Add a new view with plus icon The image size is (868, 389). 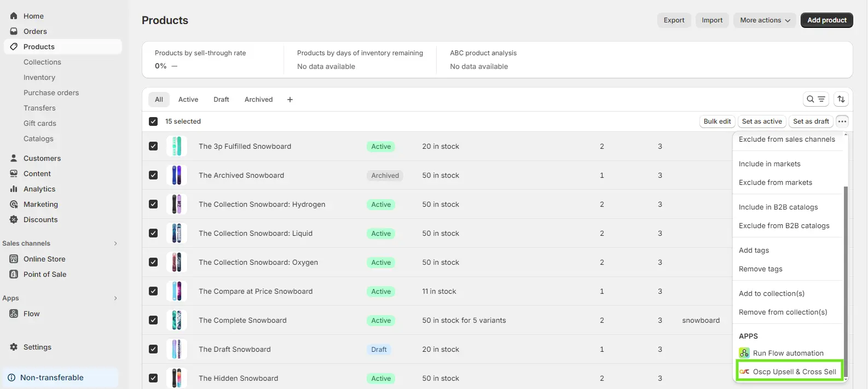(x=290, y=100)
